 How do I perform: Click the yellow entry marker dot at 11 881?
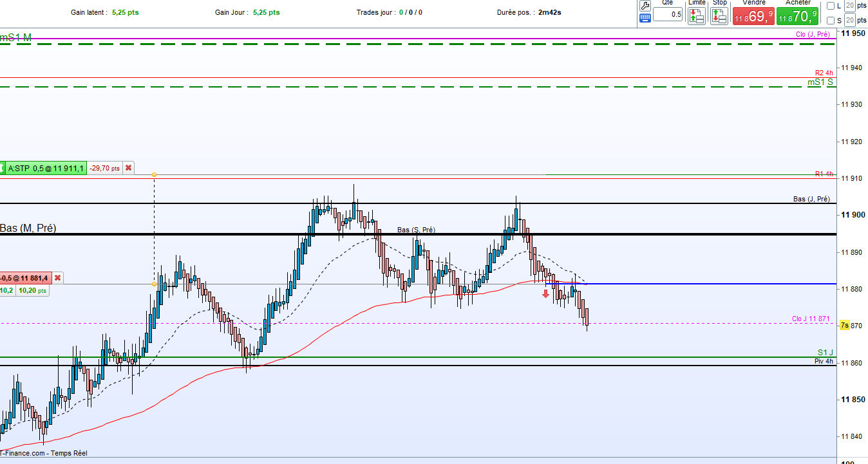click(154, 284)
